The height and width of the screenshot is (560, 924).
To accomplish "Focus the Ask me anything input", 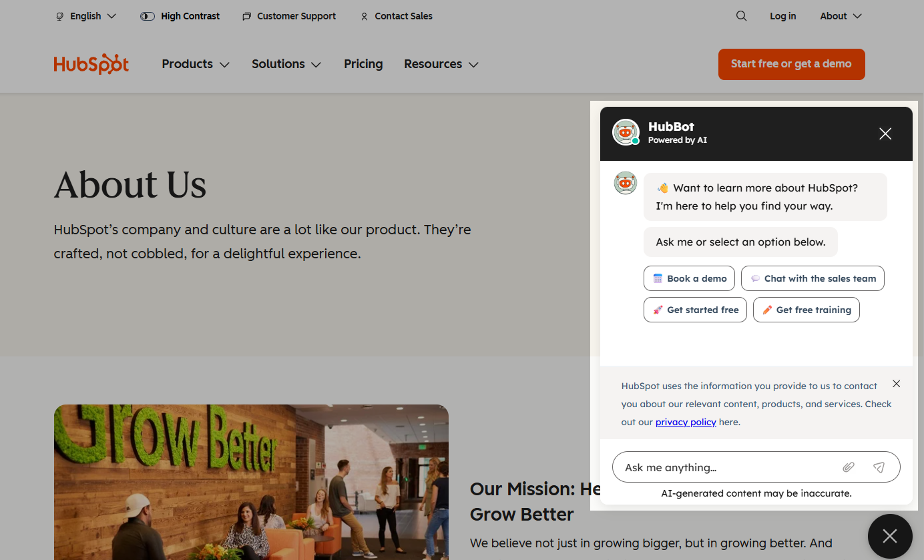I will 728,467.
